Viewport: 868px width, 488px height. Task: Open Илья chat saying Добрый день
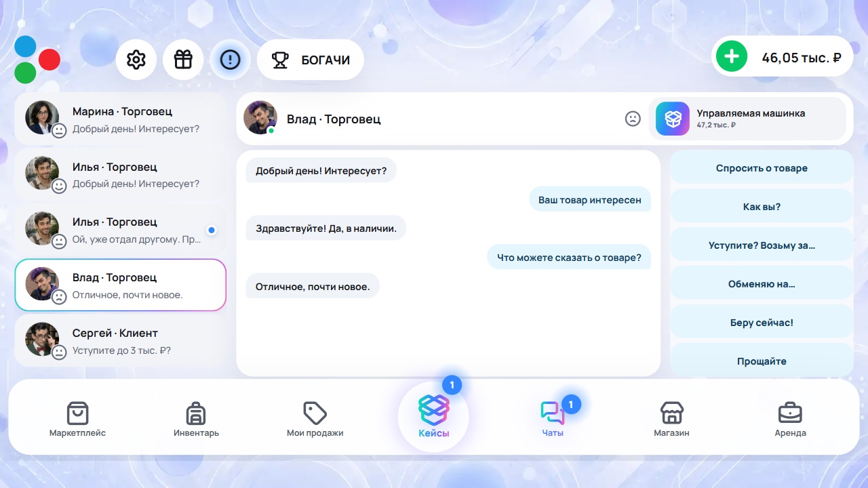pos(120,174)
